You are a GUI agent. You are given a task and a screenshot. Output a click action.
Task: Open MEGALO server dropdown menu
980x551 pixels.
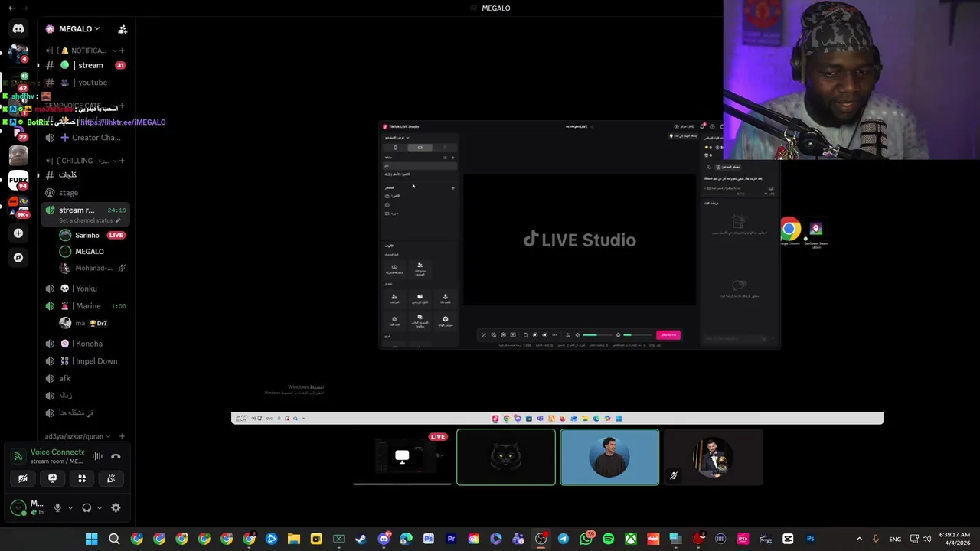[x=79, y=29]
